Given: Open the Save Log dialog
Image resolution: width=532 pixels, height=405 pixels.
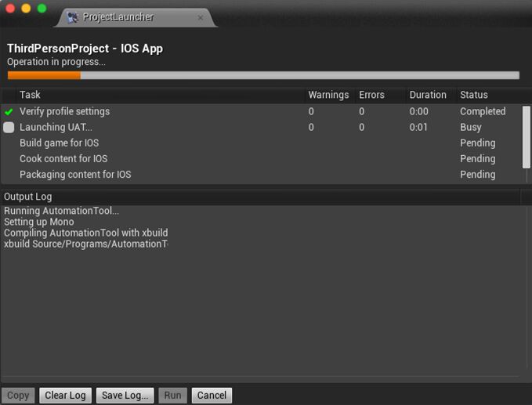Looking at the screenshot, I should click(125, 396).
